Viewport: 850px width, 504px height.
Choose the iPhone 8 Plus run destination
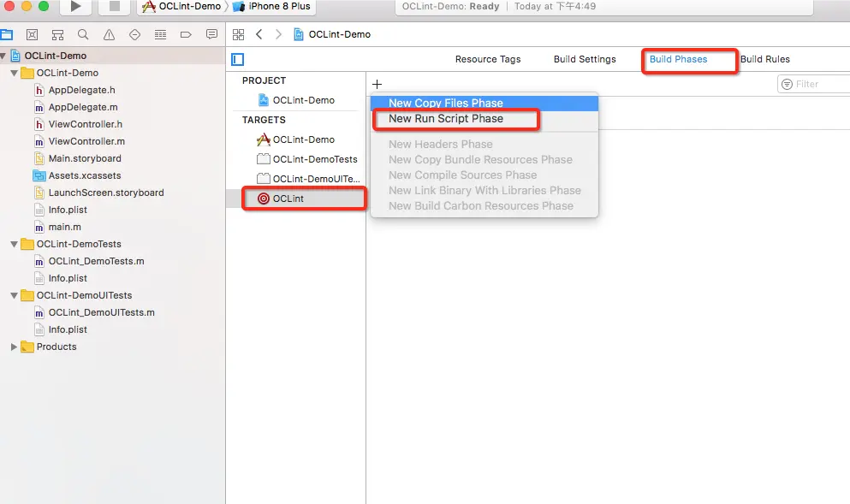pyautogui.click(x=271, y=7)
